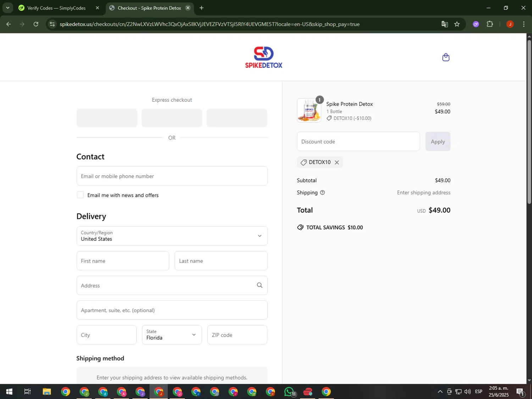Click the Address field
Screen dimensions: 532x399
(x=172, y=286)
